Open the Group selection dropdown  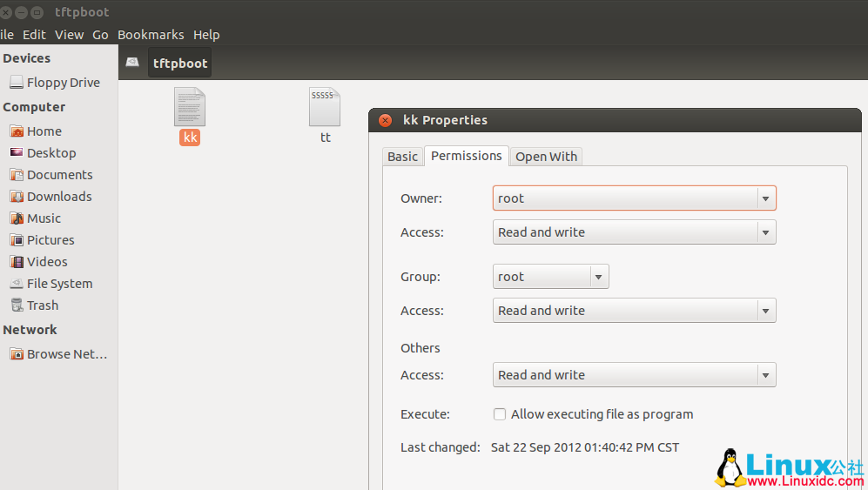550,277
